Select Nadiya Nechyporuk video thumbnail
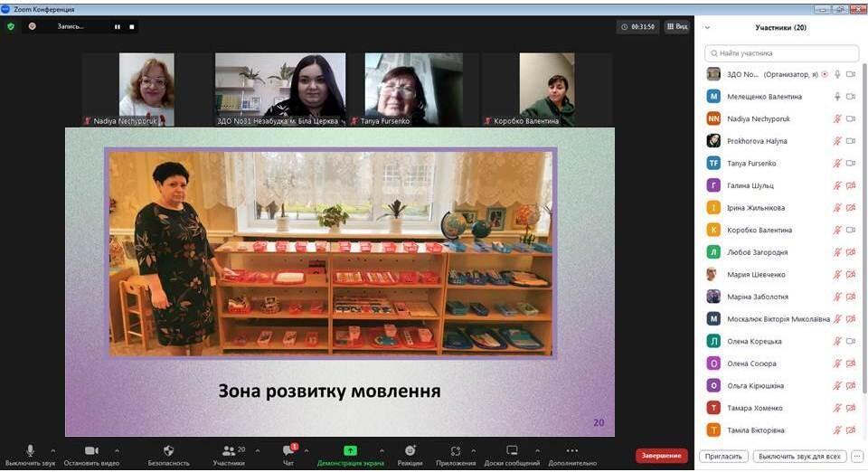Image resolution: width=868 pixels, height=472 pixels. (x=146, y=90)
